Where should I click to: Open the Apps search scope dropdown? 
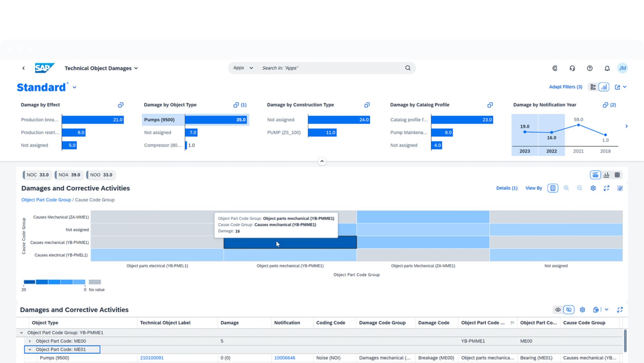click(243, 68)
